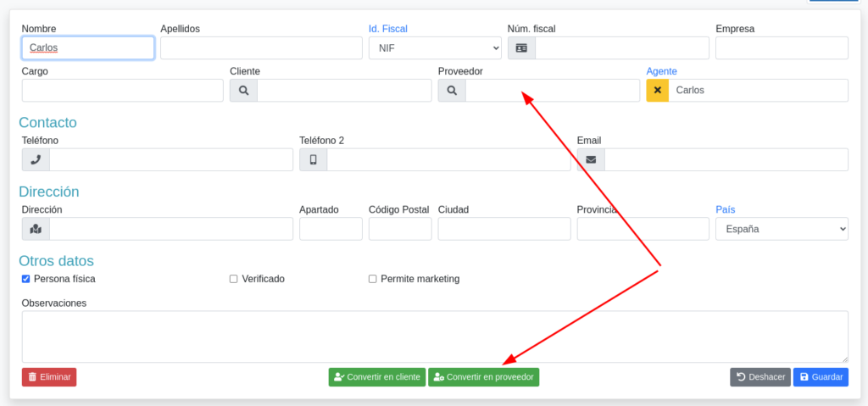The image size is (868, 406).
Task: Expand the País dropdown showing España
Action: tap(782, 229)
